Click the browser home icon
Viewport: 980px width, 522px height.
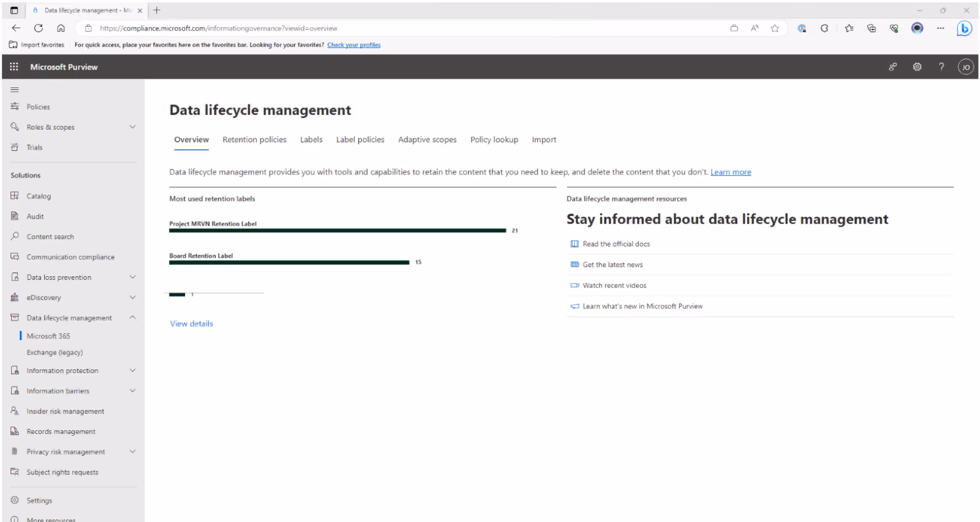[61, 28]
